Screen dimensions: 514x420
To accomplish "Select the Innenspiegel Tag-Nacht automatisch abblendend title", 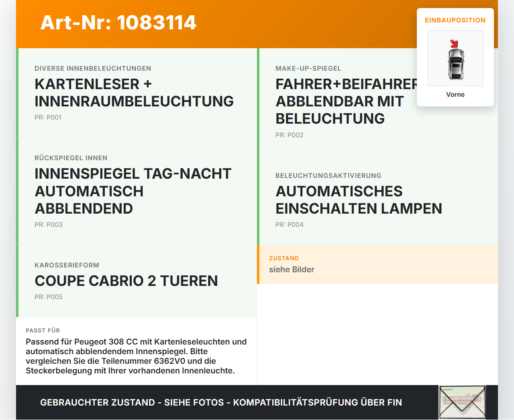I will [133, 191].
